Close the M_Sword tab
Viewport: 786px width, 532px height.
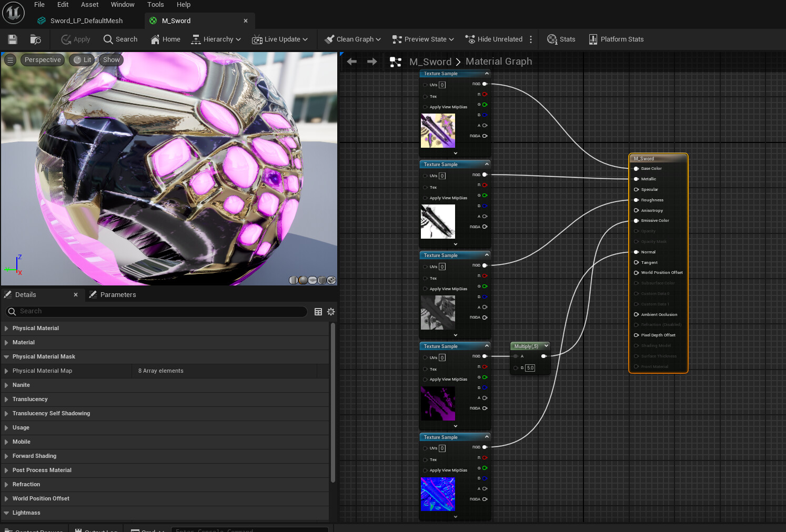(246, 21)
